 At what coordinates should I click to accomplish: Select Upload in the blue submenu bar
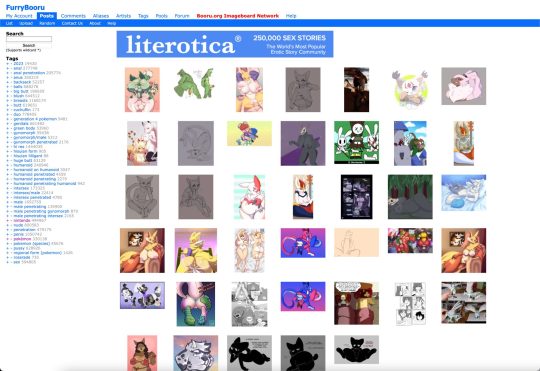tap(26, 23)
